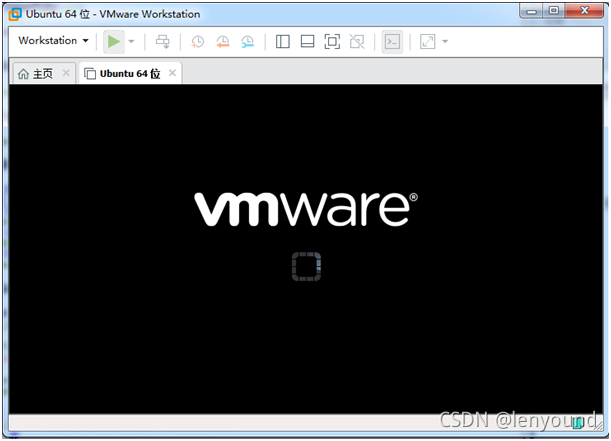Take a snapshot of this virtual machine

(198, 41)
